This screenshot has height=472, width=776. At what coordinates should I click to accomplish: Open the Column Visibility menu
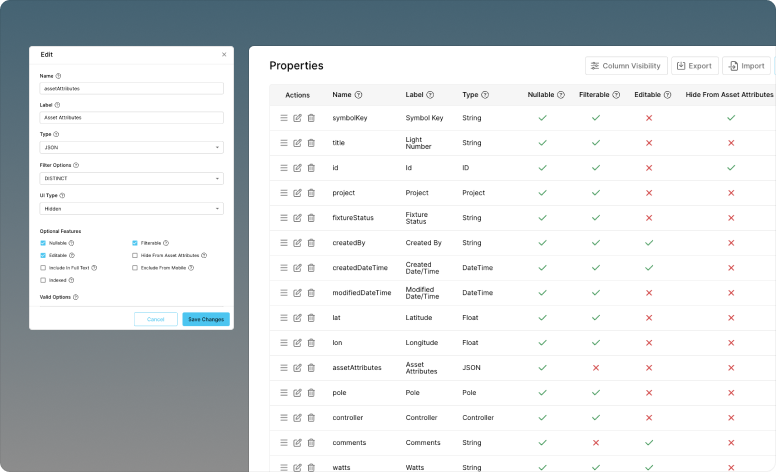coord(626,66)
